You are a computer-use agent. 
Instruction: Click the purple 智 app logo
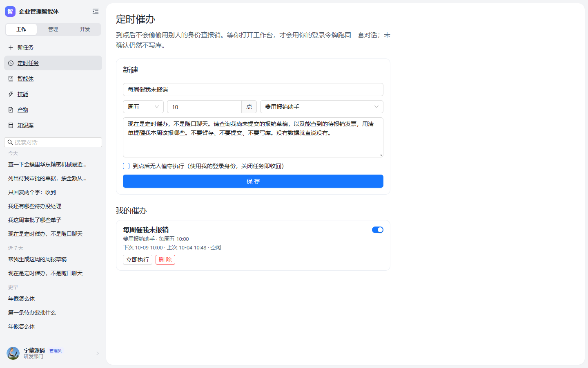pyautogui.click(x=10, y=11)
